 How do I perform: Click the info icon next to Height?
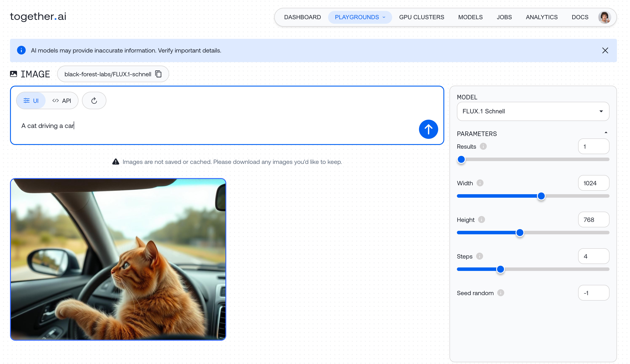pyautogui.click(x=481, y=219)
